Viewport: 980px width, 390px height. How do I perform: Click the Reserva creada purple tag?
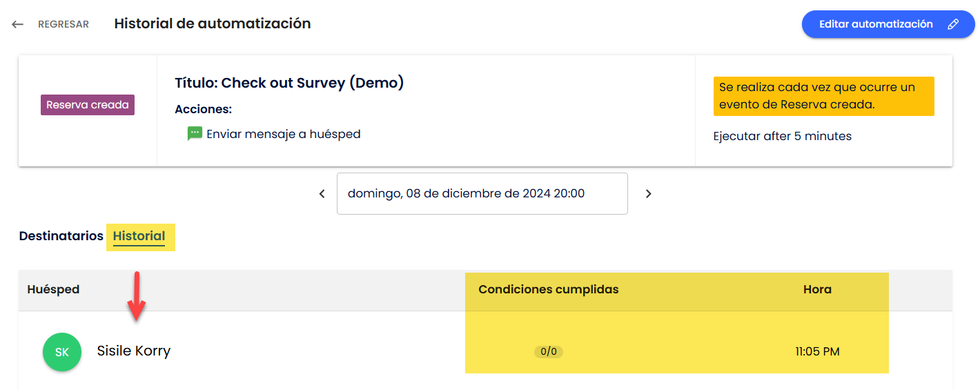point(88,105)
